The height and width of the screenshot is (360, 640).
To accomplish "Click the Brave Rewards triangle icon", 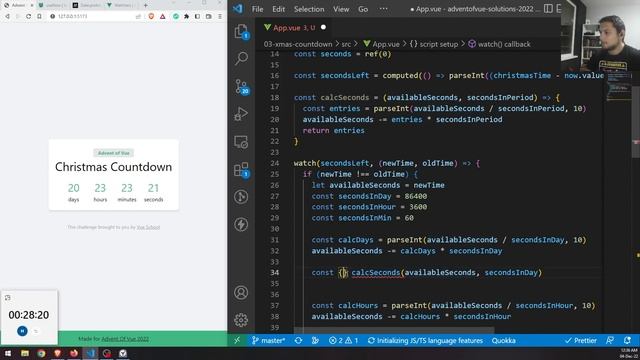I will tap(162, 16).
